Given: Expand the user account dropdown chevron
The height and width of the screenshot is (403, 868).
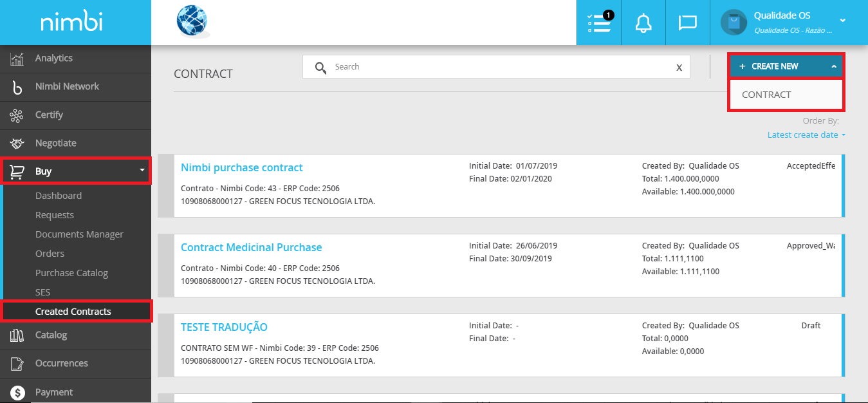Looking at the screenshot, I should coord(842,21).
